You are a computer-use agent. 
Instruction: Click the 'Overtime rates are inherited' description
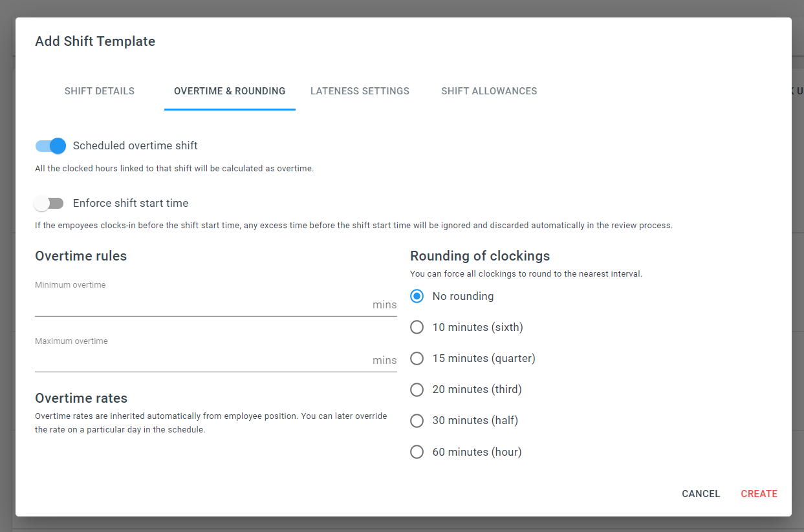tap(211, 423)
